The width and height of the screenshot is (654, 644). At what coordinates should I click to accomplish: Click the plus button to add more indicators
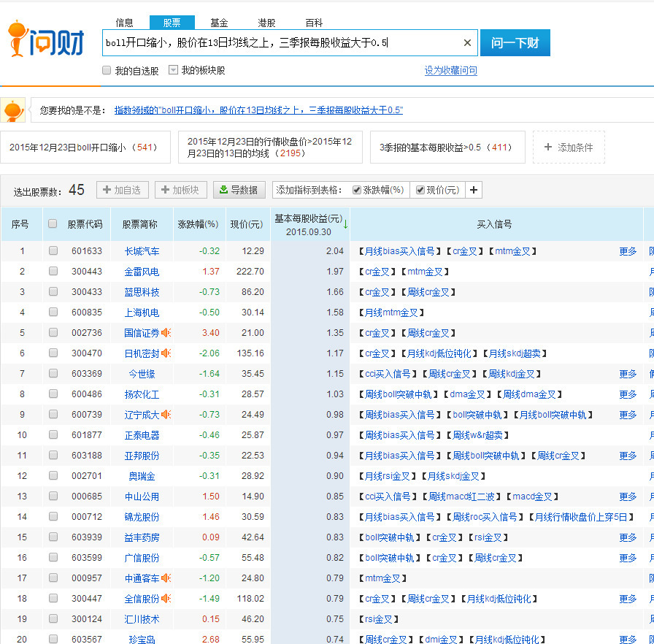click(x=474, y=190)
